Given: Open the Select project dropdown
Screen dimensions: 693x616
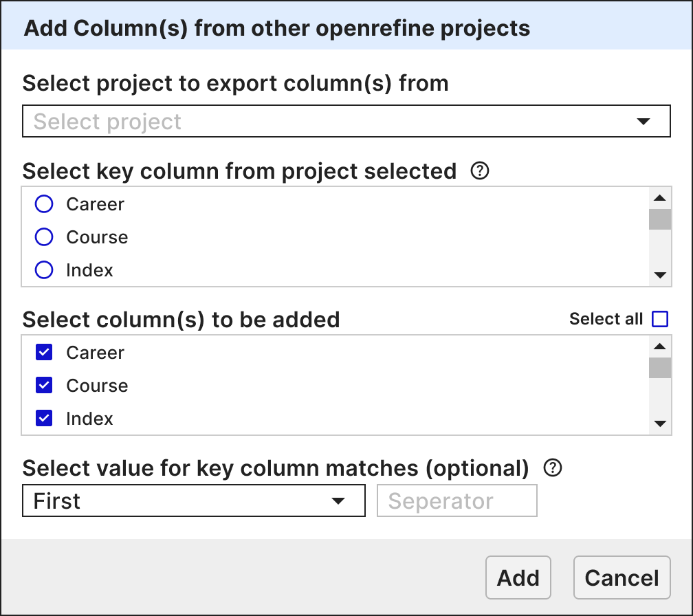Looking at the screenshot, I should pos(346,121).
